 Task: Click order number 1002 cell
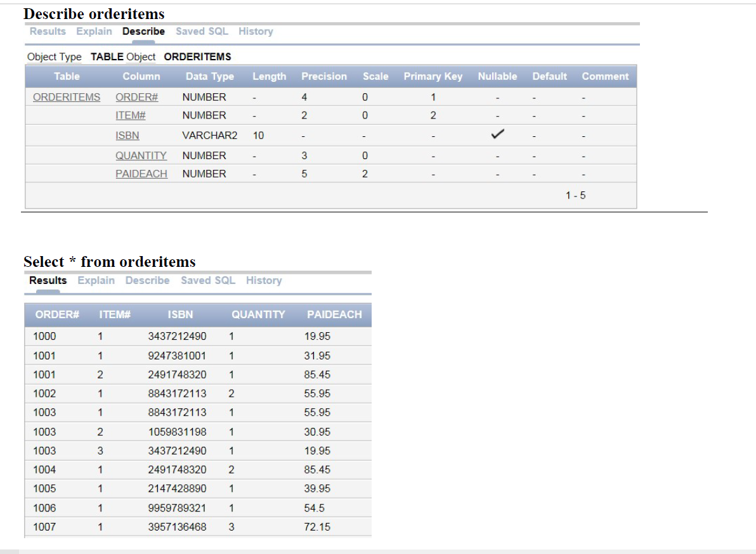44,394
